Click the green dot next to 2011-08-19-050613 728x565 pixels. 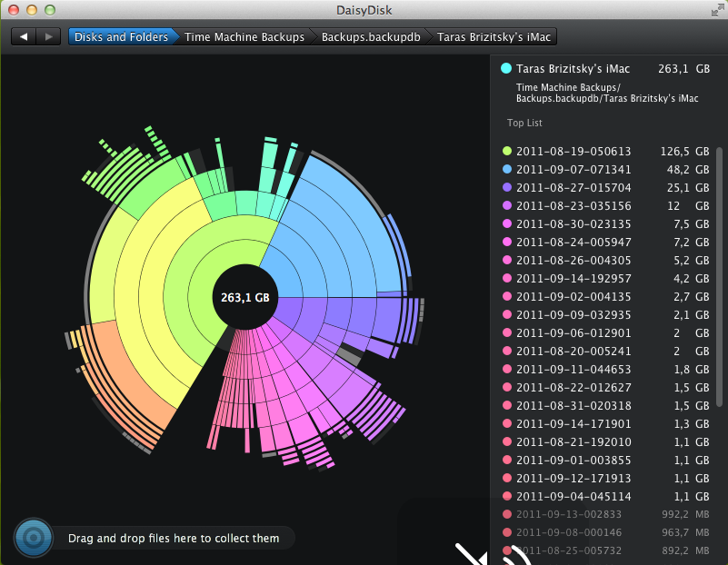click(507, 151)
